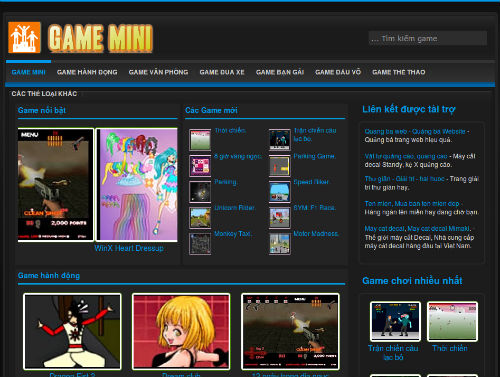
Task: Open the most-played Trận chiến câu lạc bộ thumbnail
Action: (395, 321)
